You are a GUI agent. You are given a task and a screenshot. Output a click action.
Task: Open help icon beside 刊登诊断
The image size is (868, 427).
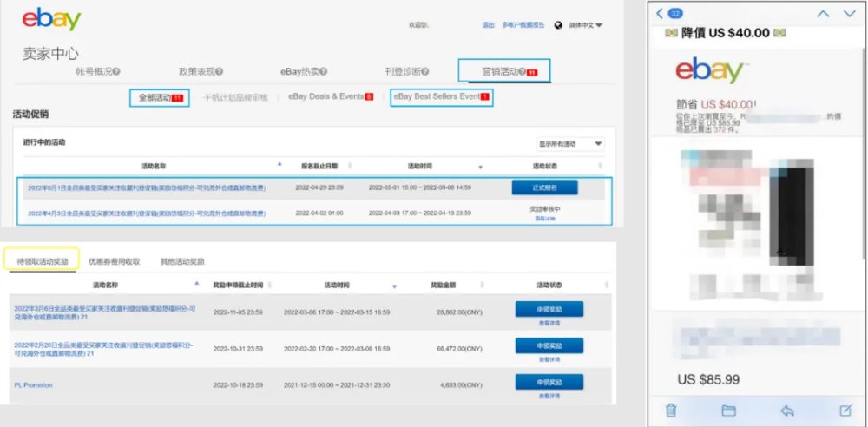(x=425, y=71)
